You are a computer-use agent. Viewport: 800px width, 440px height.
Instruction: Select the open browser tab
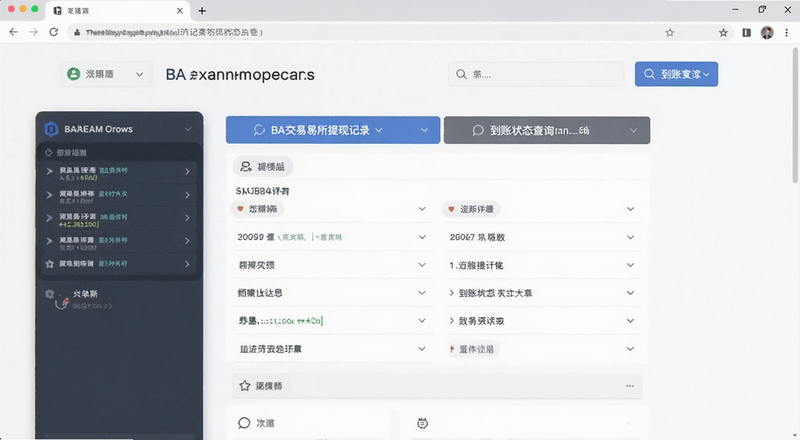point(117,11)
